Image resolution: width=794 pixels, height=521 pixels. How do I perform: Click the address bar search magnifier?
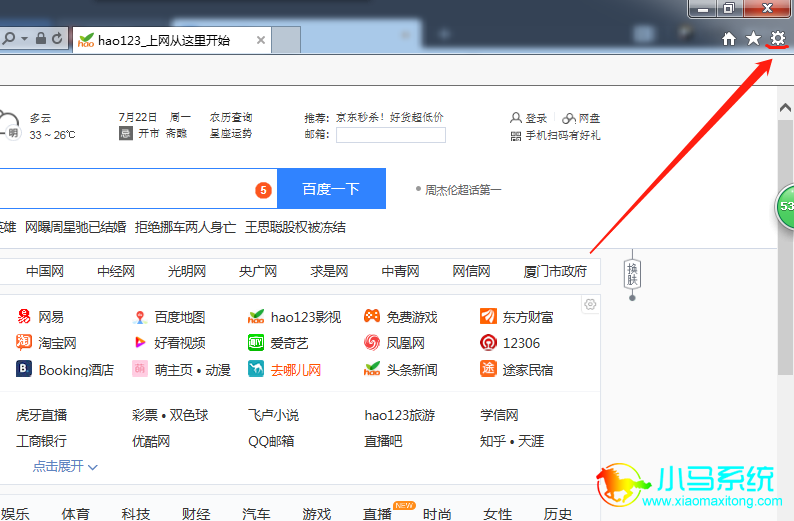[x=10, y=38]
